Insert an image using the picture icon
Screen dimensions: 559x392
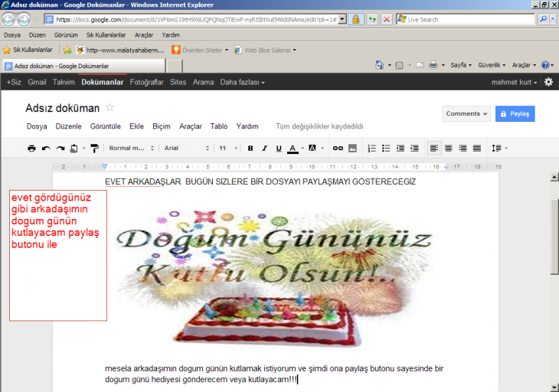click(x=352, y=149)
